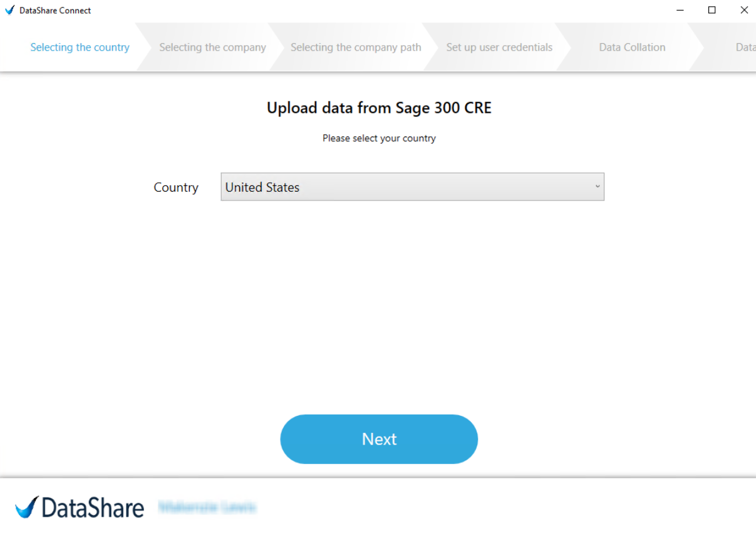Close the DataShare Connect window

pos(743,10)
